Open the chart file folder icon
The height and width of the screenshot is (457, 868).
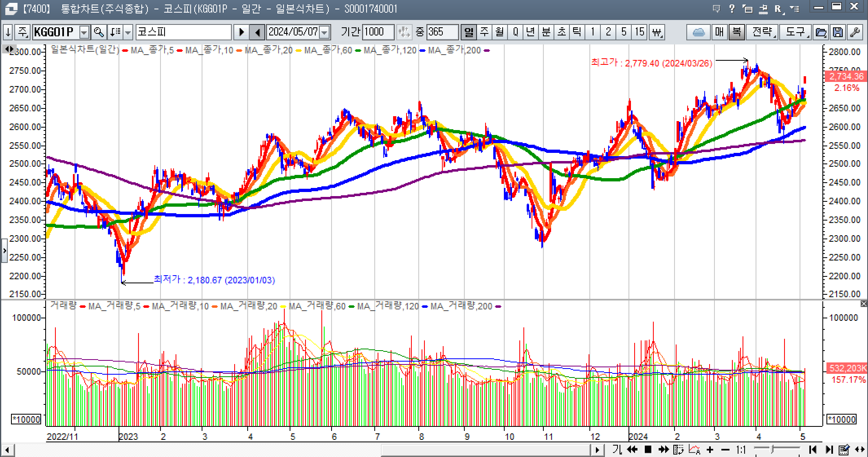(821, 32)
